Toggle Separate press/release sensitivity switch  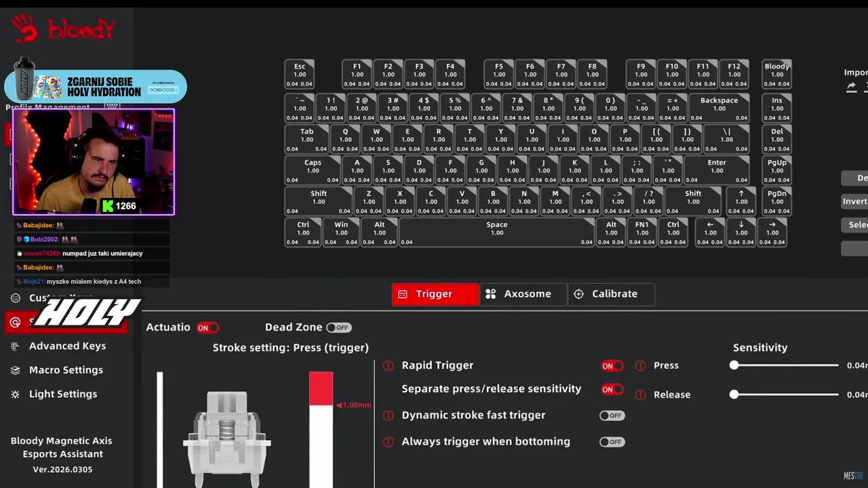(x=612, y=389)
